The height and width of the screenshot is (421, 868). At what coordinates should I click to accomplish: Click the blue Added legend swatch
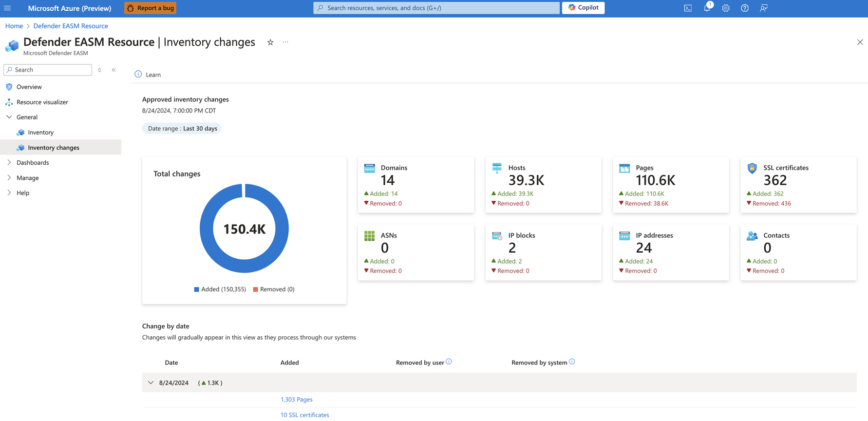[196, 289]
